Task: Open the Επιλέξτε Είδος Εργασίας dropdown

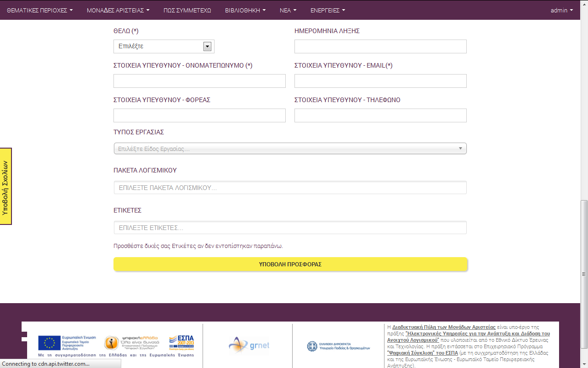Action: 290,149
